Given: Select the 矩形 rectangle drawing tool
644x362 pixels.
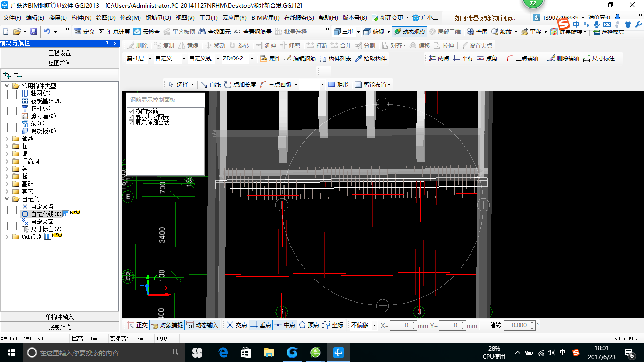Looking at the screenshot, I should [x=338, y=84].
